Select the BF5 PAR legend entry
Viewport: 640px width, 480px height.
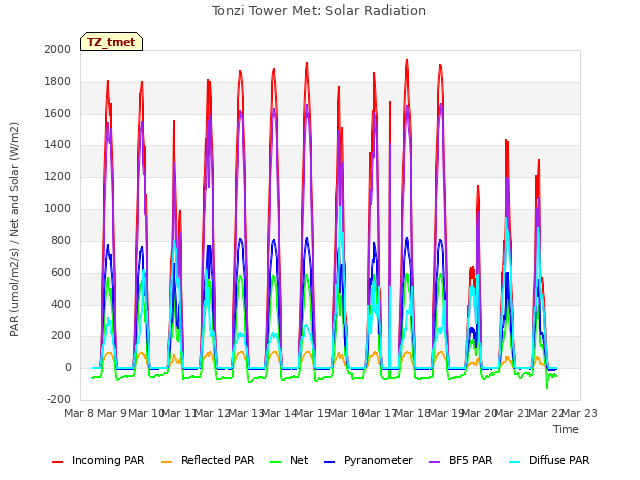pos(461,460)
